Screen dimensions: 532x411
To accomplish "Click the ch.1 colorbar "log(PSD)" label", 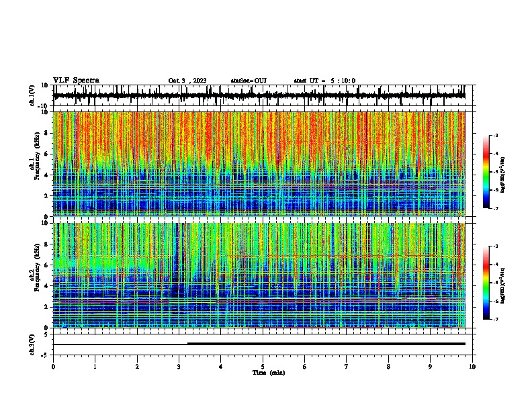I will click(503, 175).
